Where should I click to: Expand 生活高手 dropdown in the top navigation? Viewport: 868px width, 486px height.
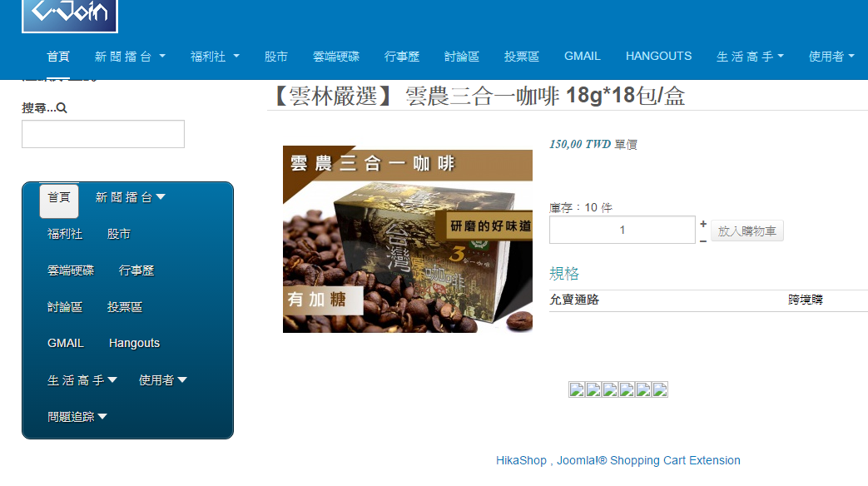750,57
